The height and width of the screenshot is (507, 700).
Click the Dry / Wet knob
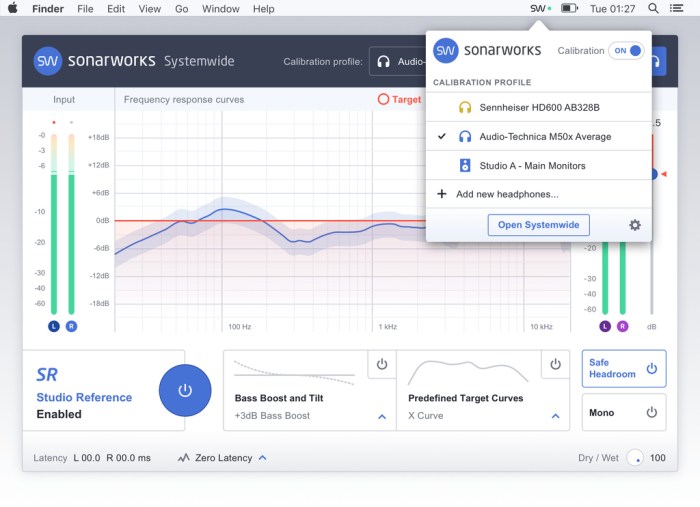(x=636, y=458)
